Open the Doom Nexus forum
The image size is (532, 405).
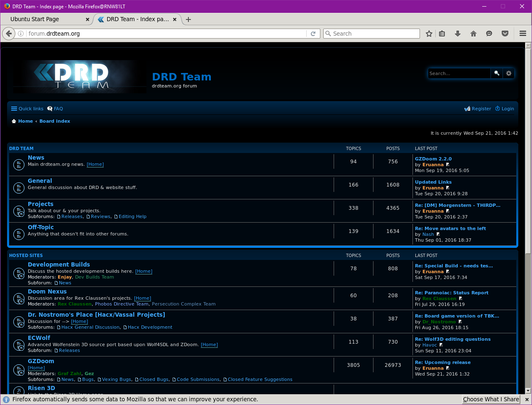(47, 291)
